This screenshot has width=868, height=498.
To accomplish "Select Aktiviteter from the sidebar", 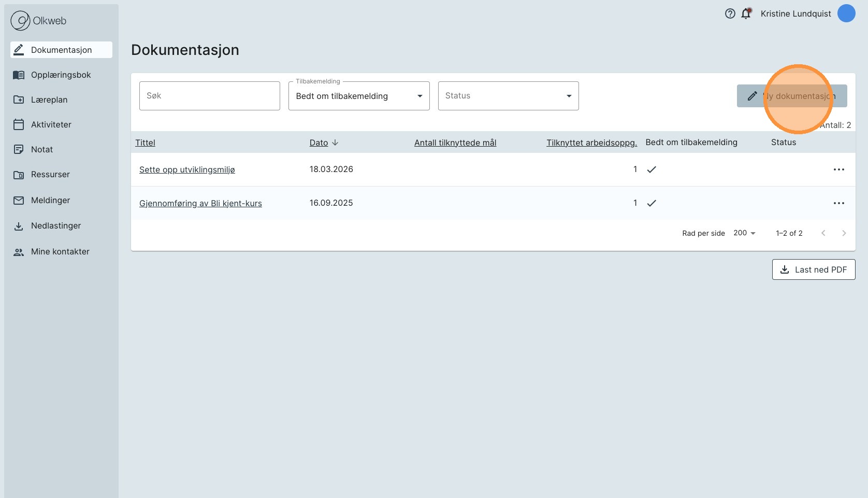I will [x=51, y=125].
